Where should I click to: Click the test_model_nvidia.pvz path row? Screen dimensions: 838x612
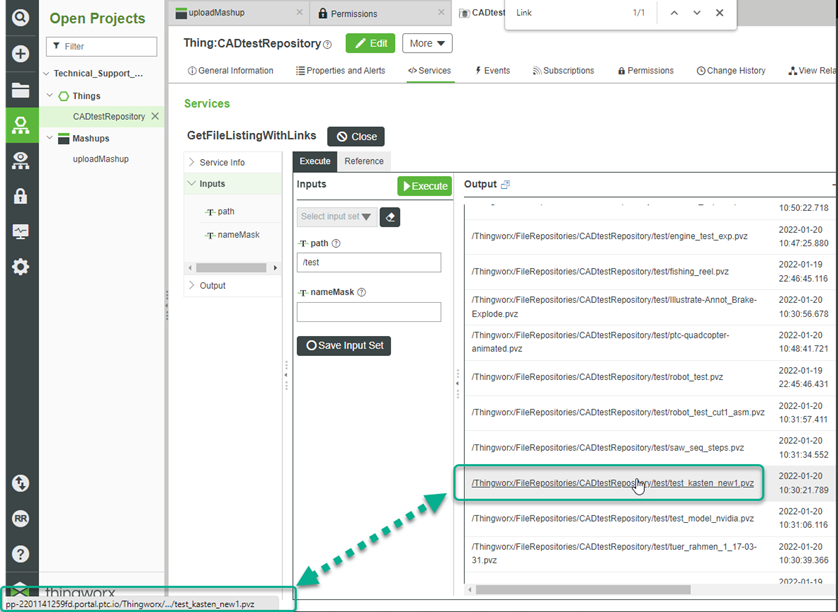612,518
